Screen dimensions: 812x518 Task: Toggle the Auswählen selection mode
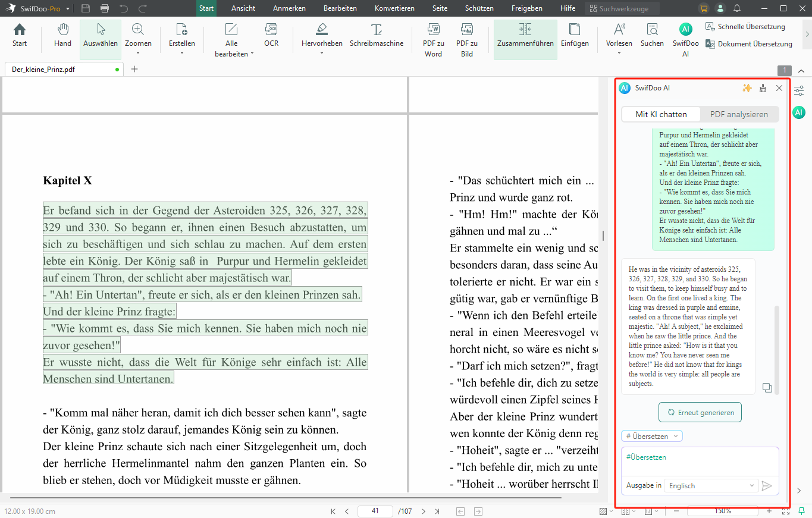101,36
